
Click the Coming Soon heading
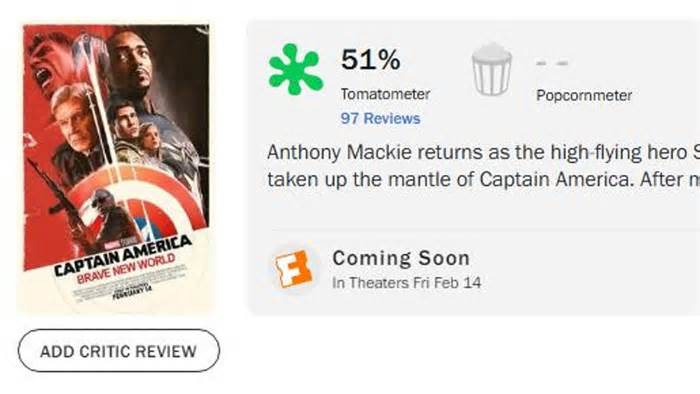[401, 258]
